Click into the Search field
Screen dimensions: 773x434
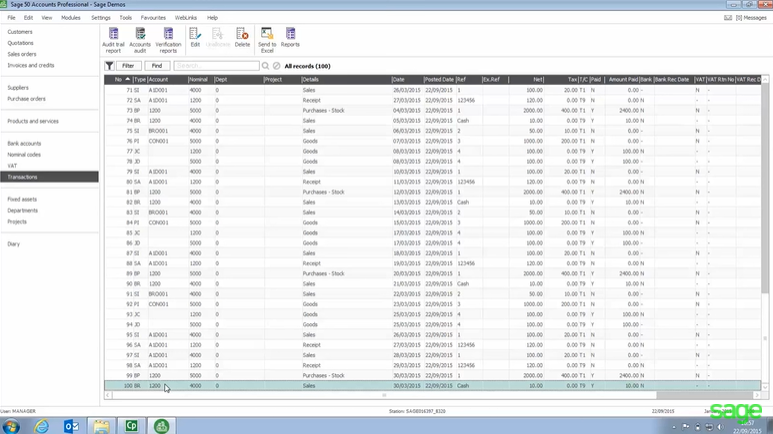point(216,66)
